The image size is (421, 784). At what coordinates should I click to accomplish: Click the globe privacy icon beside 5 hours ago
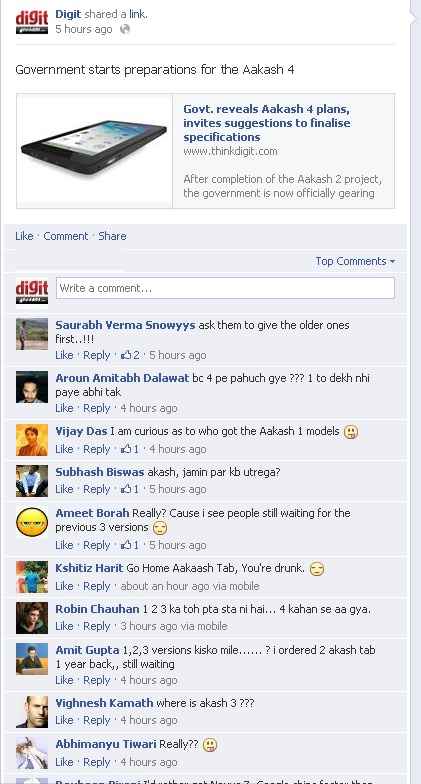(125, 29)
